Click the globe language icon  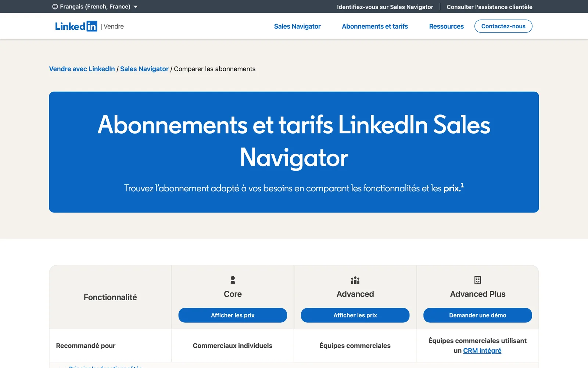[x=55, y=7]
